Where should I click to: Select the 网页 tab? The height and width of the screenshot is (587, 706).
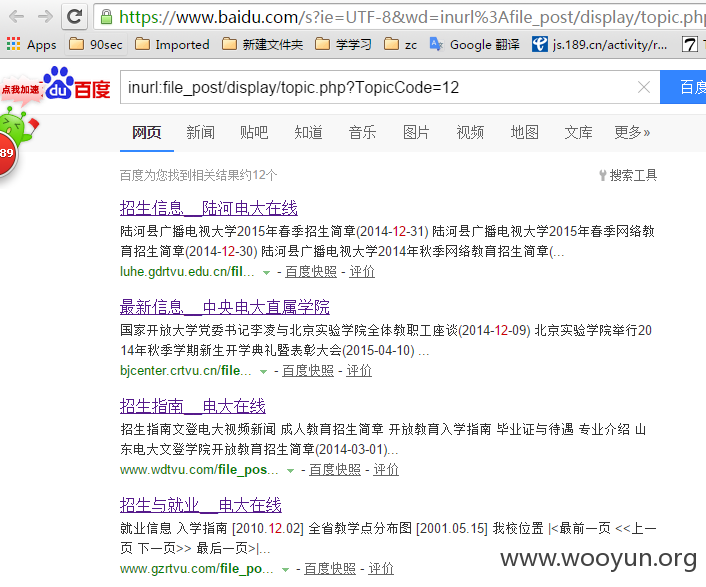(147, 132)
